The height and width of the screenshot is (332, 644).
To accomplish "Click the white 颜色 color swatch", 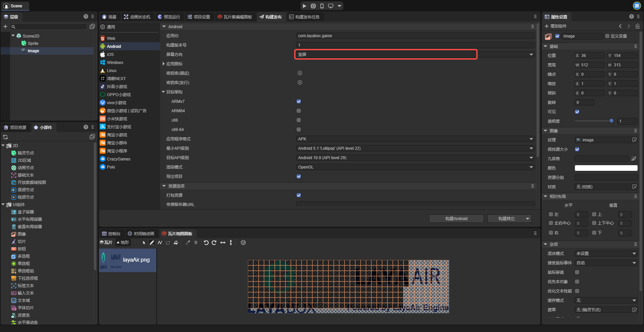I will (x=606, y=168).
